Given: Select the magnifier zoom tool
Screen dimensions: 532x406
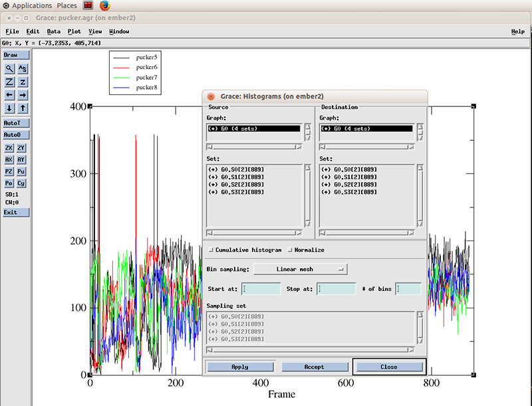Looking at the screenshot, I should coord(9,68).
